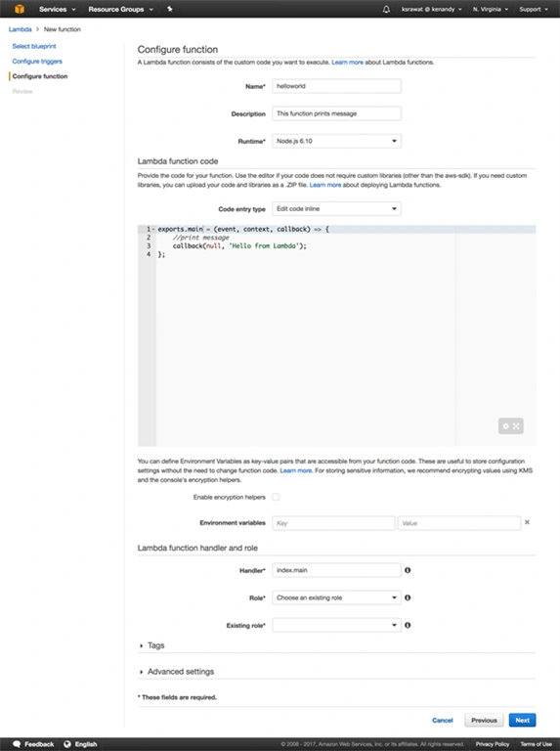Go to Configure triggers step
The width and height of the screenshot is (560, 751).
(37, 62)
